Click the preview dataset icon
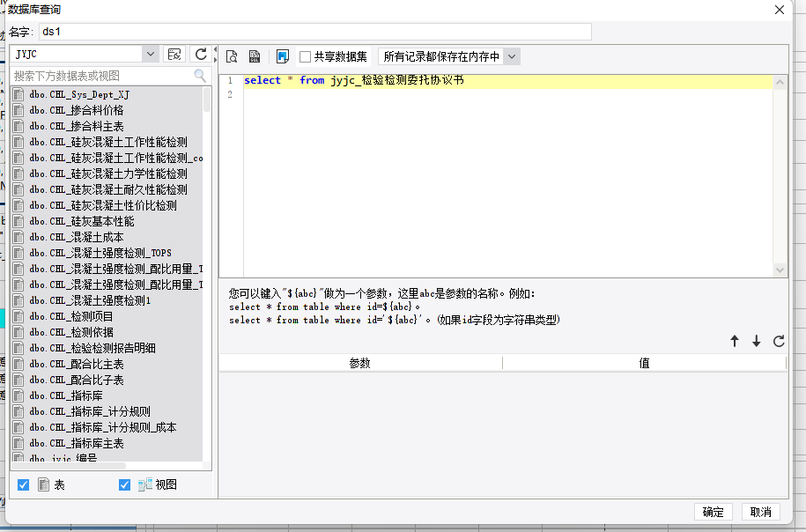The height and width of the screenshot is (532, 806). 232,56
